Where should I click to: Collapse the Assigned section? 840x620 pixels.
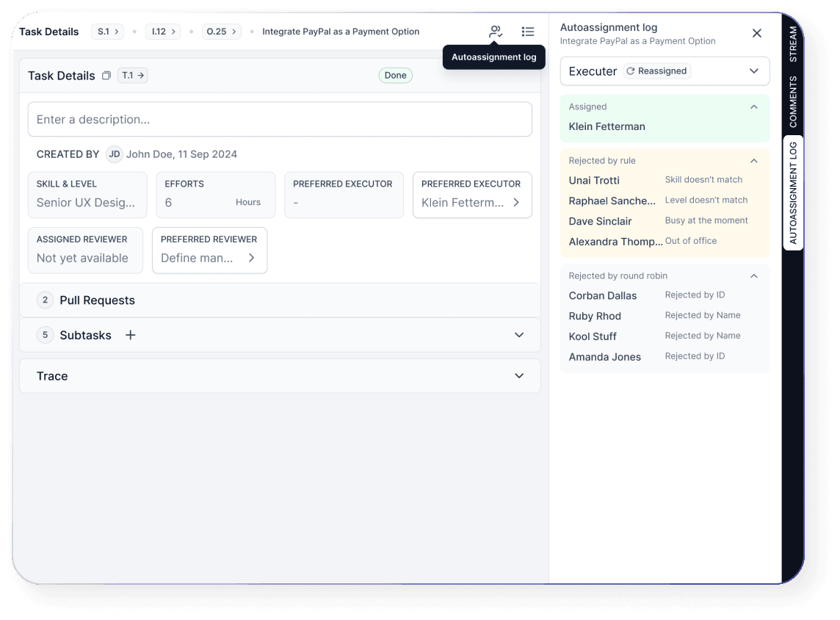pyautogui.click(x=753, y=107)
